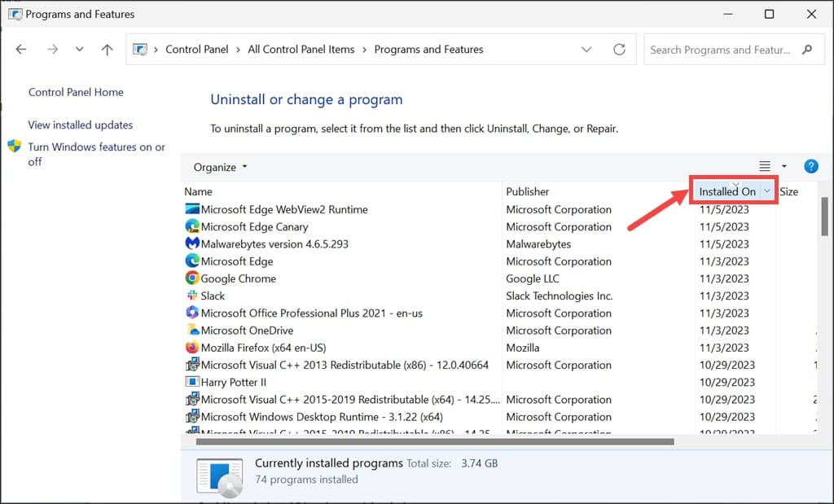Image resolution: width=834 pixels, height=504 pixels.
Task: Sort by the Publisher column header
Action: tap(528, 191)
